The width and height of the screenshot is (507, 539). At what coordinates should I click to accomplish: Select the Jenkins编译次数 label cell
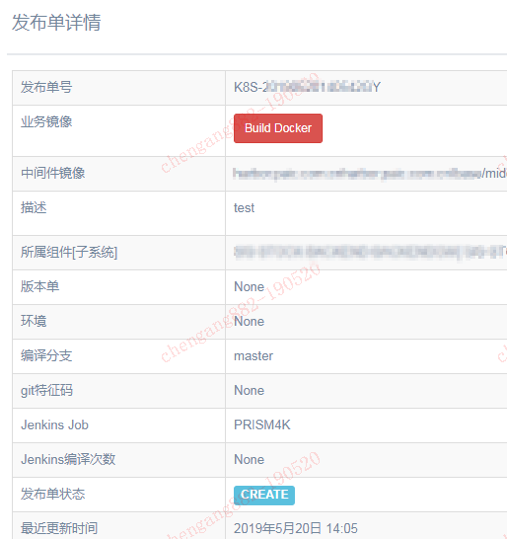coord(119,460)
